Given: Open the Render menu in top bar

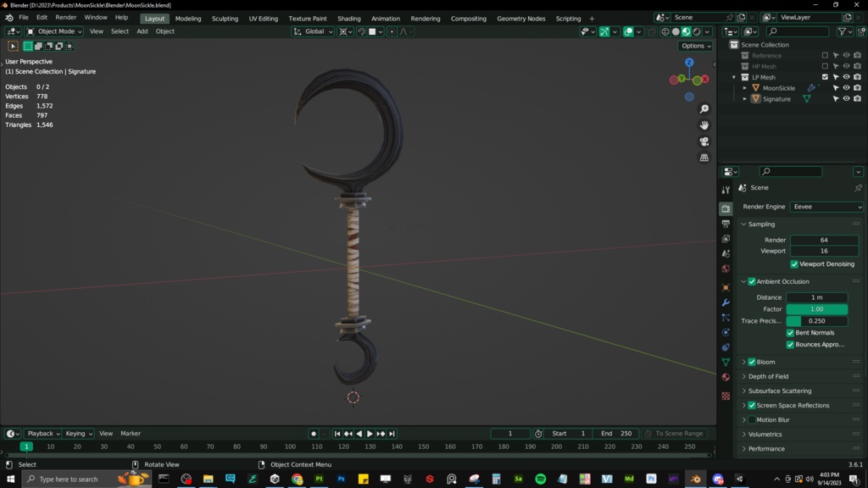Looking at the screenshot, I should tap(65, 16).
